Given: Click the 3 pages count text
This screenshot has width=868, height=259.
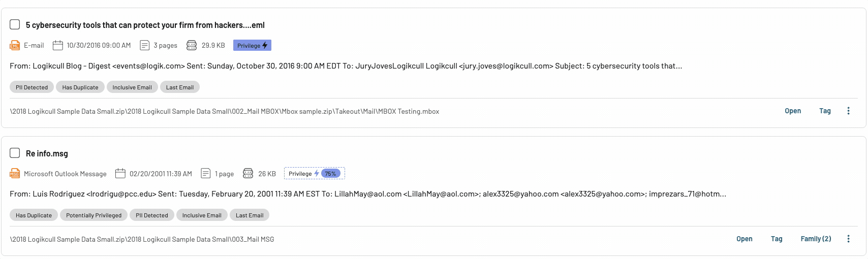Looking at the screenshot, I should (x=166, y=45).
